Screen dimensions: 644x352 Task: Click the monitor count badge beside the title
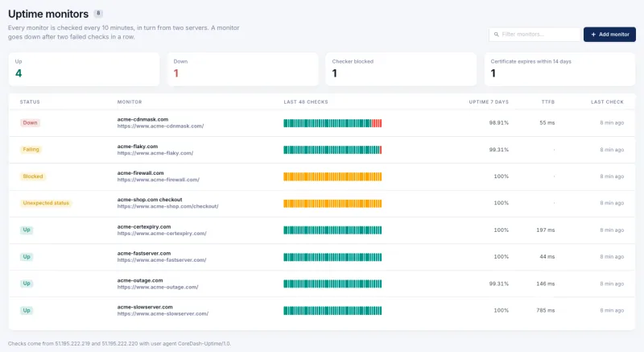(98, 13)
